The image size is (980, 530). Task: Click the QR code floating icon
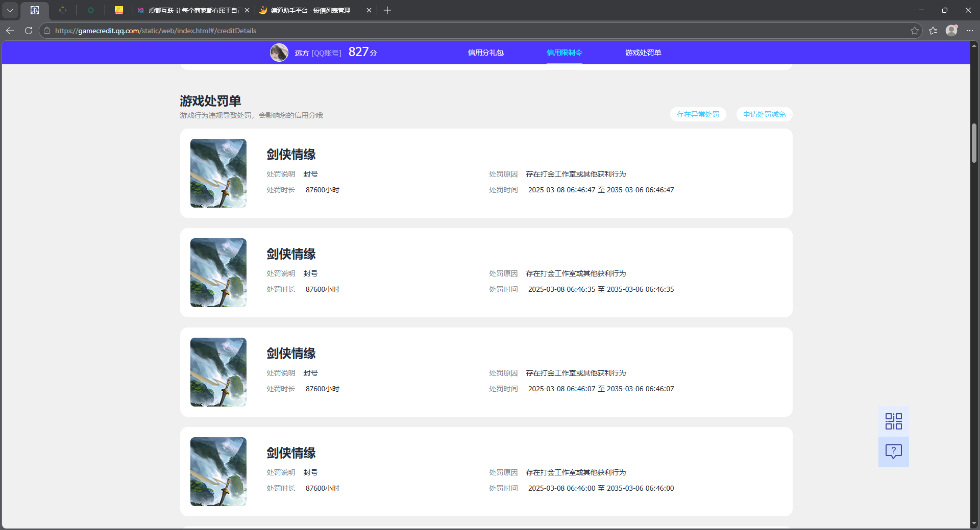point(893,421)
